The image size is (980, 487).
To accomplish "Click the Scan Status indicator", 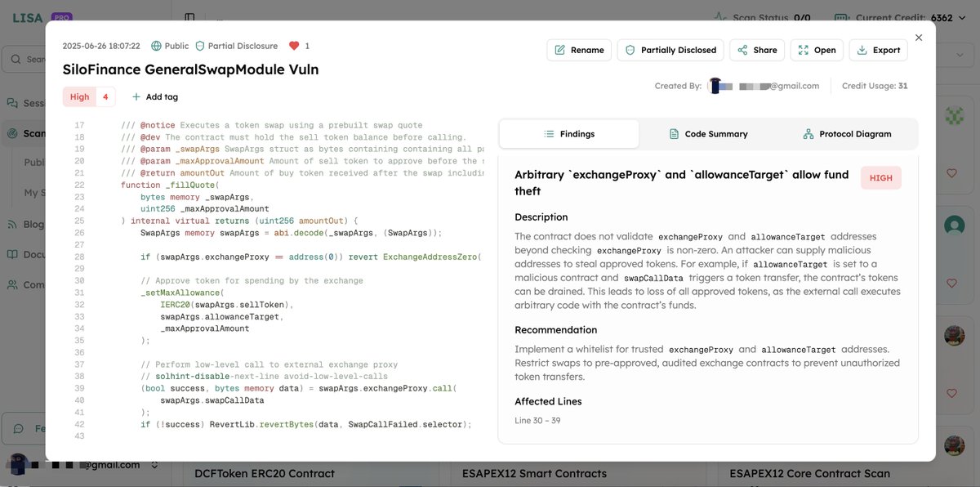I will coord(761,17).
